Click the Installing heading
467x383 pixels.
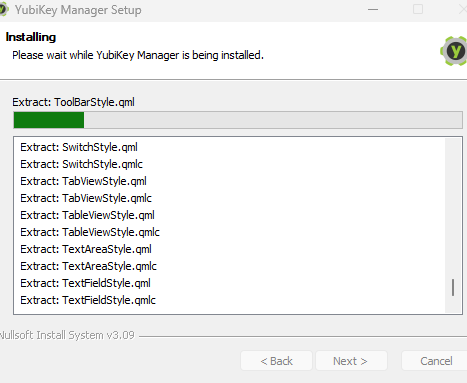point(31,37)
